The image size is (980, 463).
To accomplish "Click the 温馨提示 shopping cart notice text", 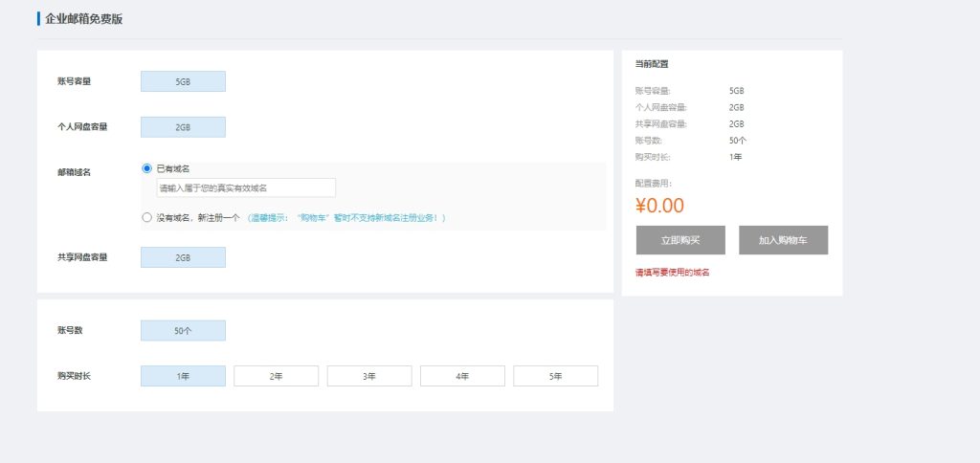I will [345, 218].
